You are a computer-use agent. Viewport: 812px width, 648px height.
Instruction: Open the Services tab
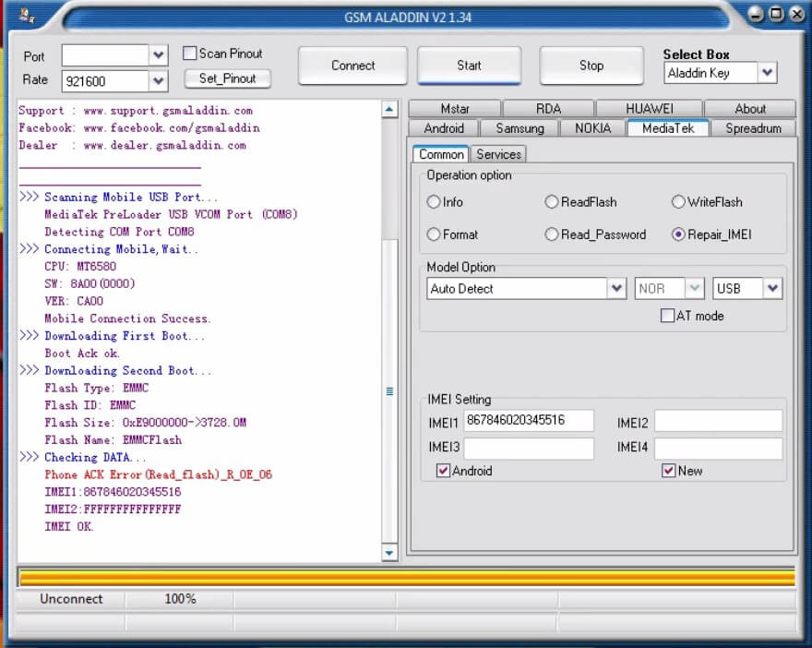click(x=498, y=154)
